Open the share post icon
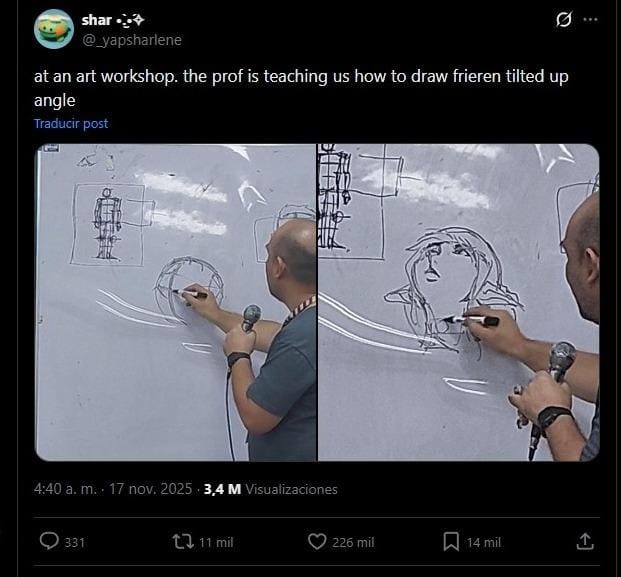Image resolution: width=621 pixels, height=577 pixels. [x=585, y=541]
